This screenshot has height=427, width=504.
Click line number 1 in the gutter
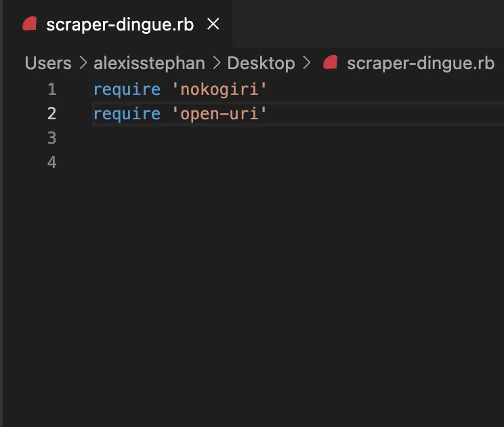pyautogui.click(x=51, y=89)
